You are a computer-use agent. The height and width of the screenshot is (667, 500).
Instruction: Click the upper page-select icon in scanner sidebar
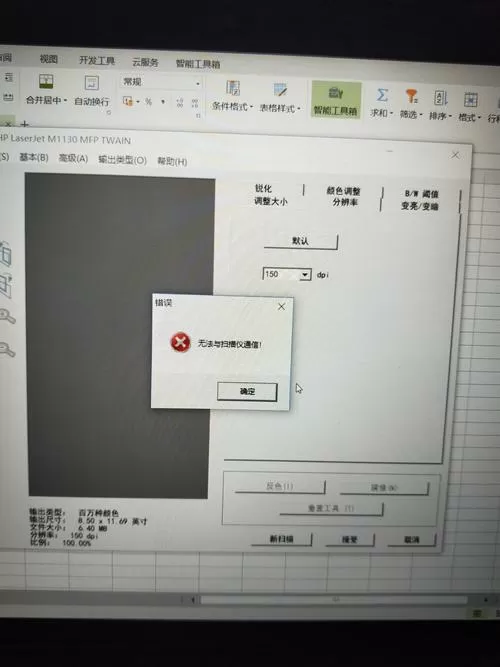click(x=6, y=254)
